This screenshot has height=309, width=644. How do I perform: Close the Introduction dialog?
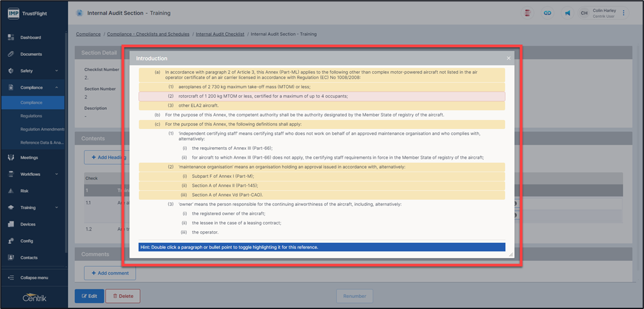coord(508,59)
